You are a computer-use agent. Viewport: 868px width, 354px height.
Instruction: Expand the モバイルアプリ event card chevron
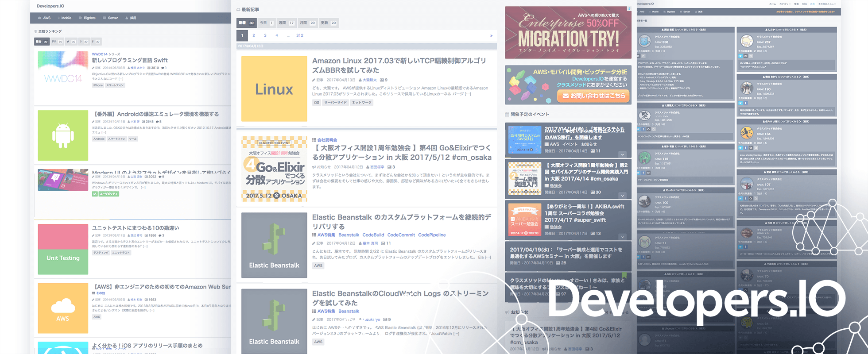coord(622,196)
